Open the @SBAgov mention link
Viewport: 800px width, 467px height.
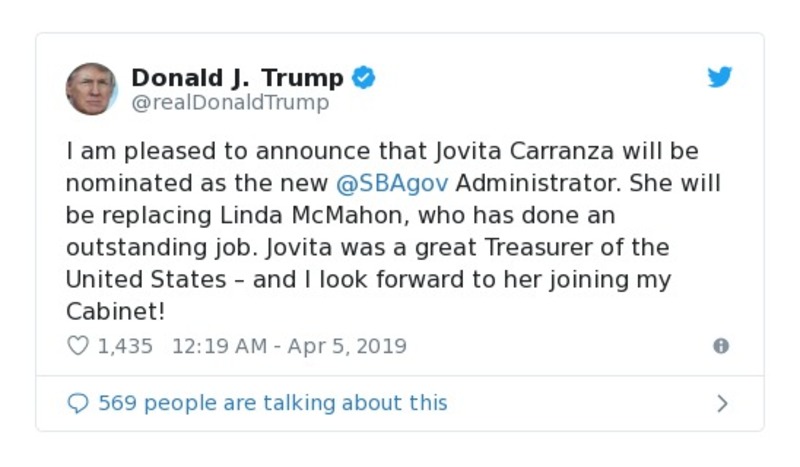coord(392,184)
